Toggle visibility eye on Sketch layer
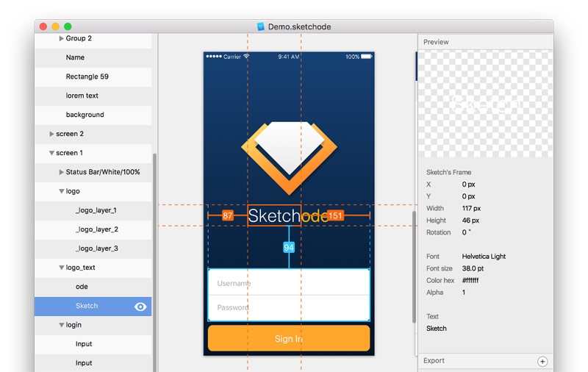Image resolution: width=588 pixels, height=372 pixels. (x=140, y=307)
